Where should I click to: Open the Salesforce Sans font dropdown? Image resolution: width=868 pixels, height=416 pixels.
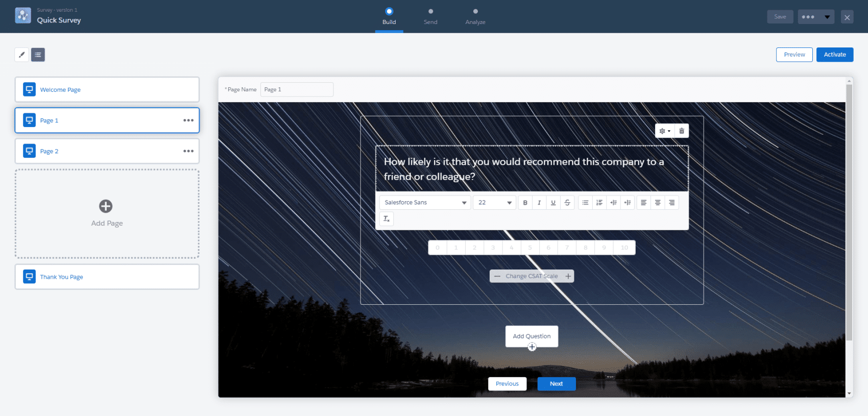[425, 203]
